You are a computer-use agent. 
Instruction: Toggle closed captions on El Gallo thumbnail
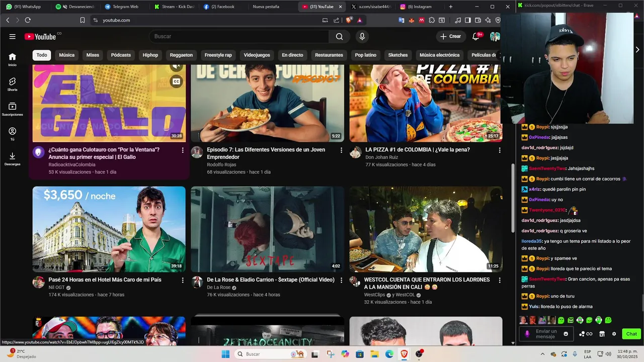[x=176, y=81]
